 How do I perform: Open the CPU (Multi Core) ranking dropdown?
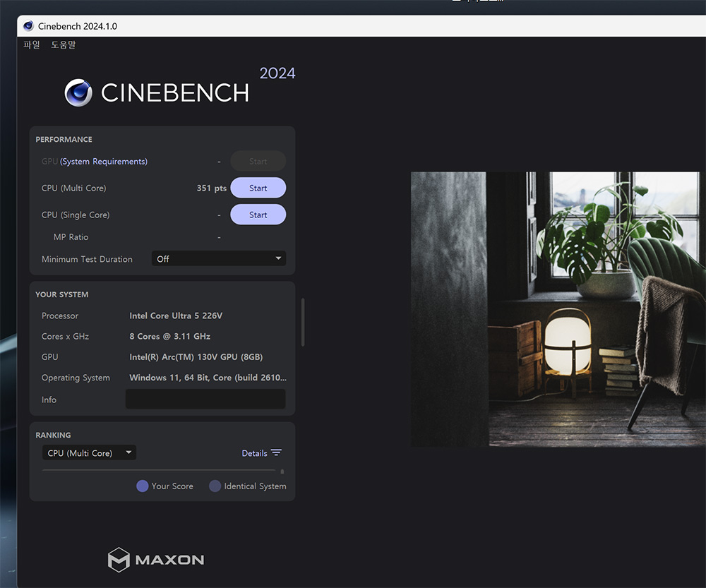pyautogui.click(x=89, y=452)
